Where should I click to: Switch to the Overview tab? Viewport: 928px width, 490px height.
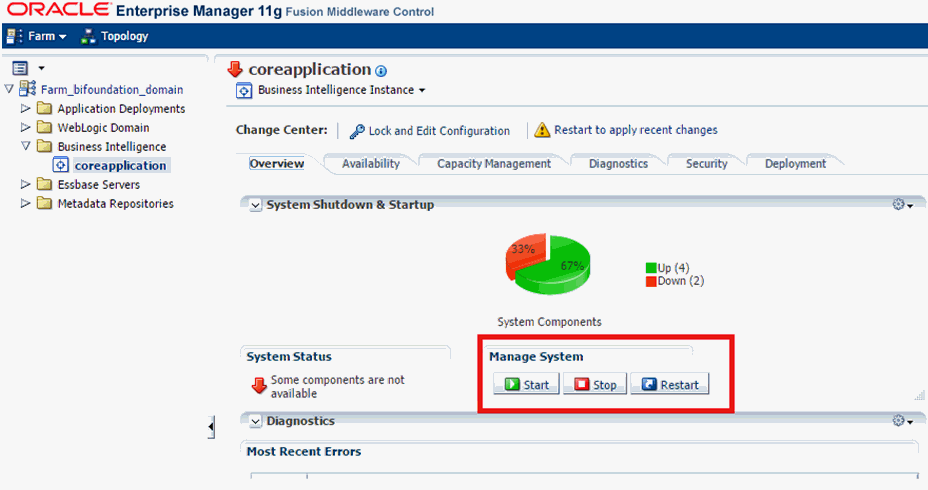pos(276,163)
